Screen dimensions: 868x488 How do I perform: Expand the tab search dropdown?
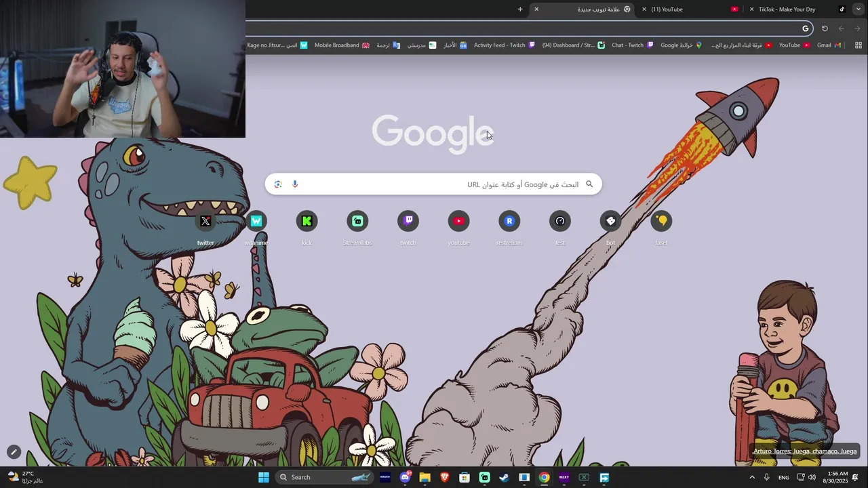pos(859,9)
